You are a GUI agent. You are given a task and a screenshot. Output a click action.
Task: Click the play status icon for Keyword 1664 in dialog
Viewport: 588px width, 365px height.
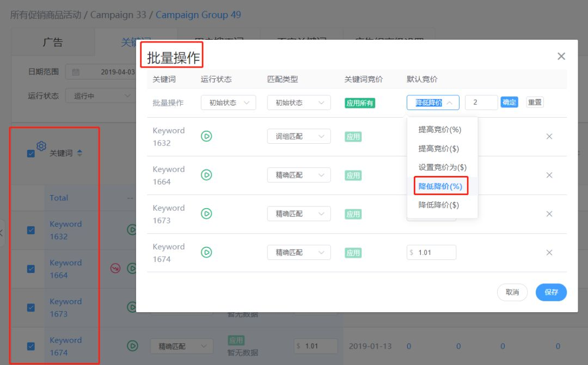coord(206,175)
